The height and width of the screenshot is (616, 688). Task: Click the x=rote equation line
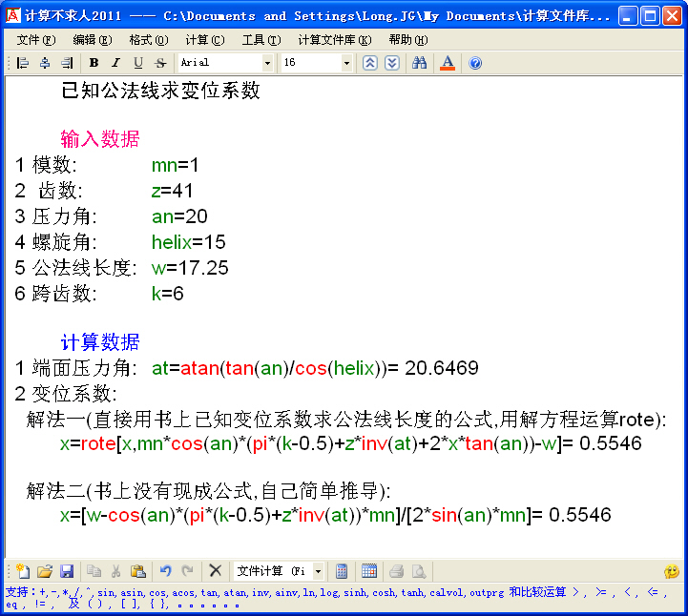(x=350, y=443)
